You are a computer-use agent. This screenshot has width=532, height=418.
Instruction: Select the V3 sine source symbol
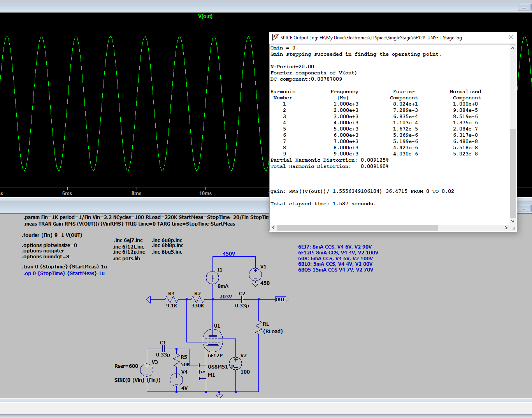tap(147, 370)
